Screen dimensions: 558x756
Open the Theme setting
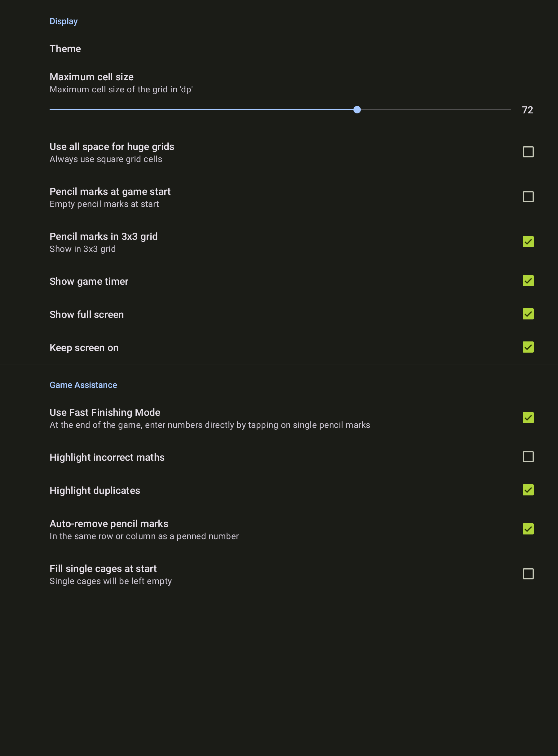[x=279, y=49]
